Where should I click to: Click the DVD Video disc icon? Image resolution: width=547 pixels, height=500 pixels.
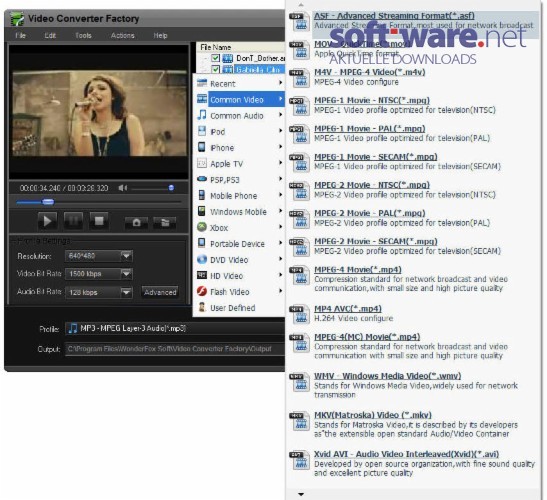pyautogui.click(x=202, y=259)
